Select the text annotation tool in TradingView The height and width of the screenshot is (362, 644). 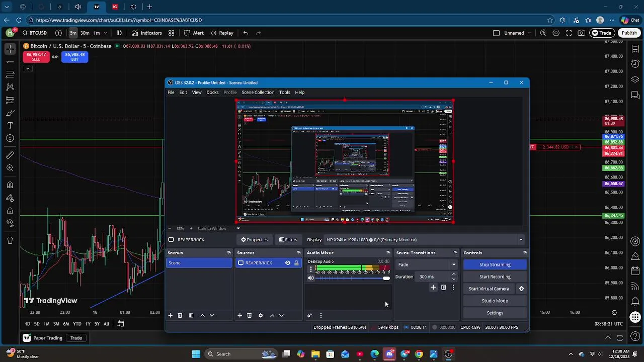coord(10,126)
